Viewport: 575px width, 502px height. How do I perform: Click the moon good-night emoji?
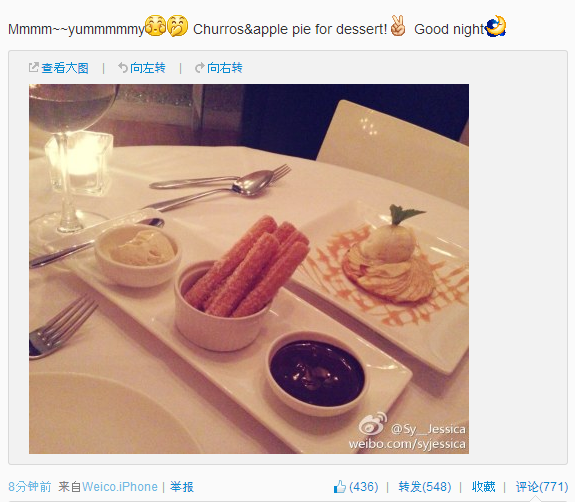tap(496, 26)
